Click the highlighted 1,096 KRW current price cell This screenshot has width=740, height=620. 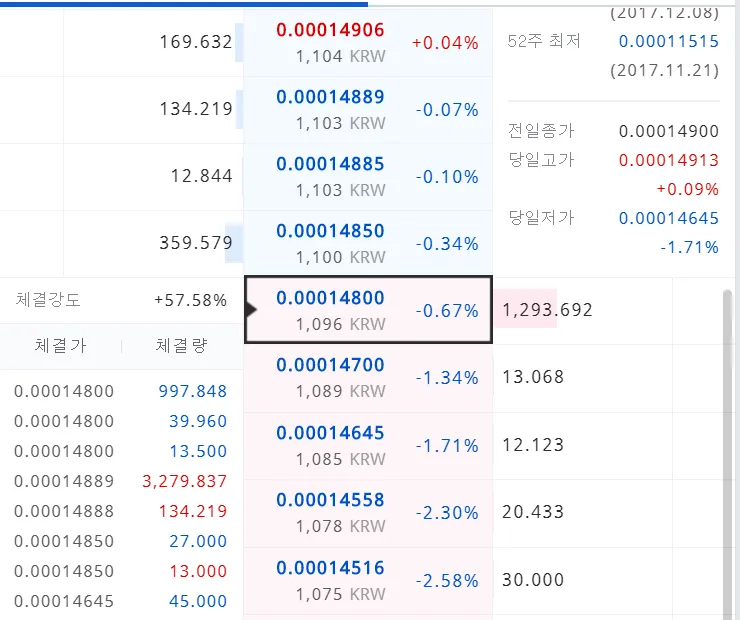click(367, 311)
